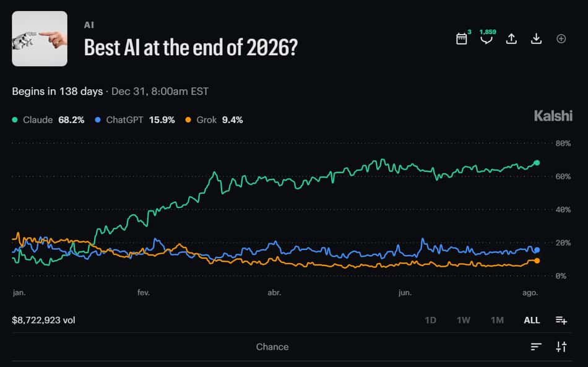Click the sort lines icon beside Chance
The image size is (588, 367).
[536, 347]
